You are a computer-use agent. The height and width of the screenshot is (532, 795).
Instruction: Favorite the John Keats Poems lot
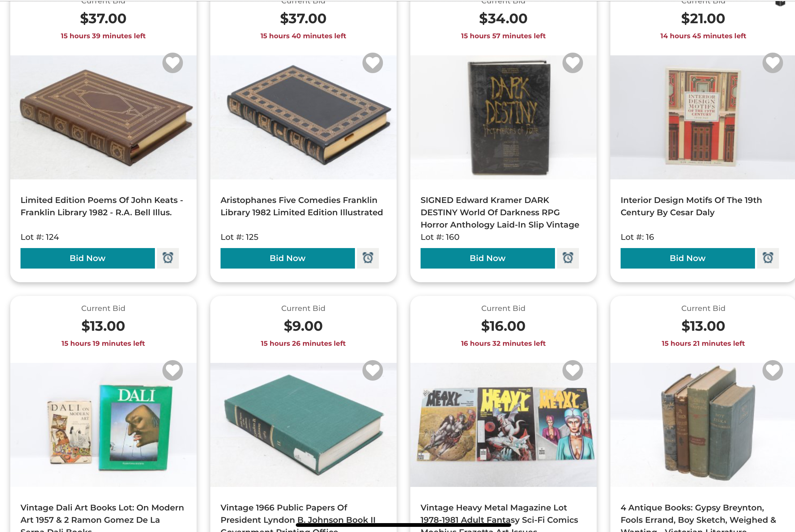(x=172, y=63)
